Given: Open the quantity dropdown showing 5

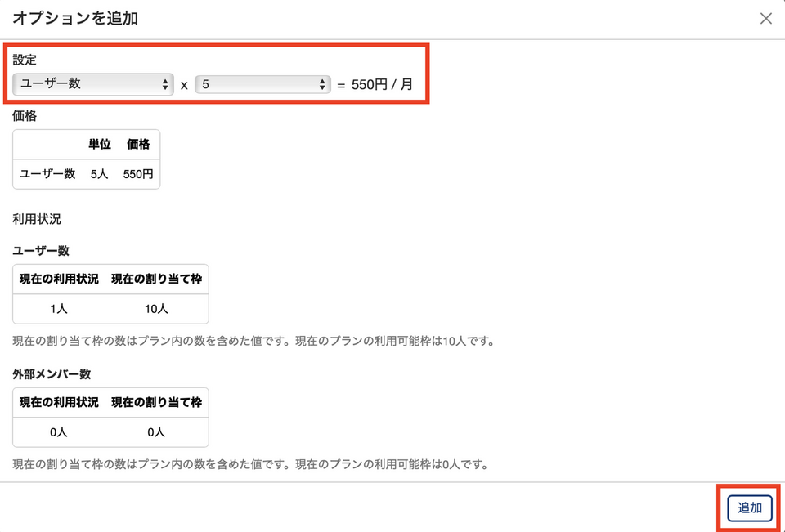Looking at the screenshot, I should coord(262,84).
